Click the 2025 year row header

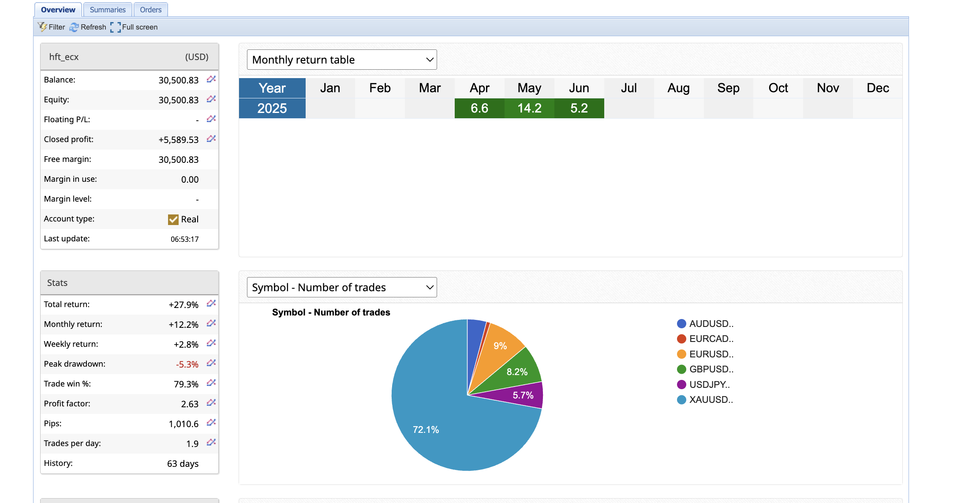click(x=272, y=108)
